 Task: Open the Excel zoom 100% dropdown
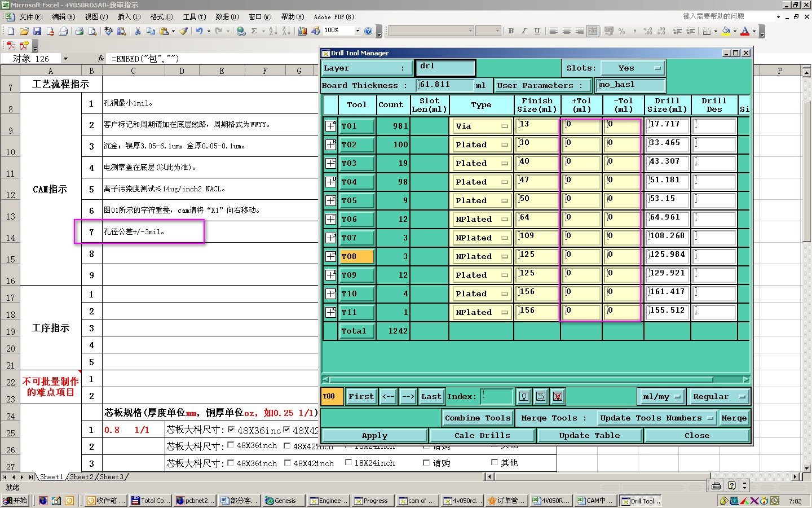pyautogui.click(x=358, y=31)
